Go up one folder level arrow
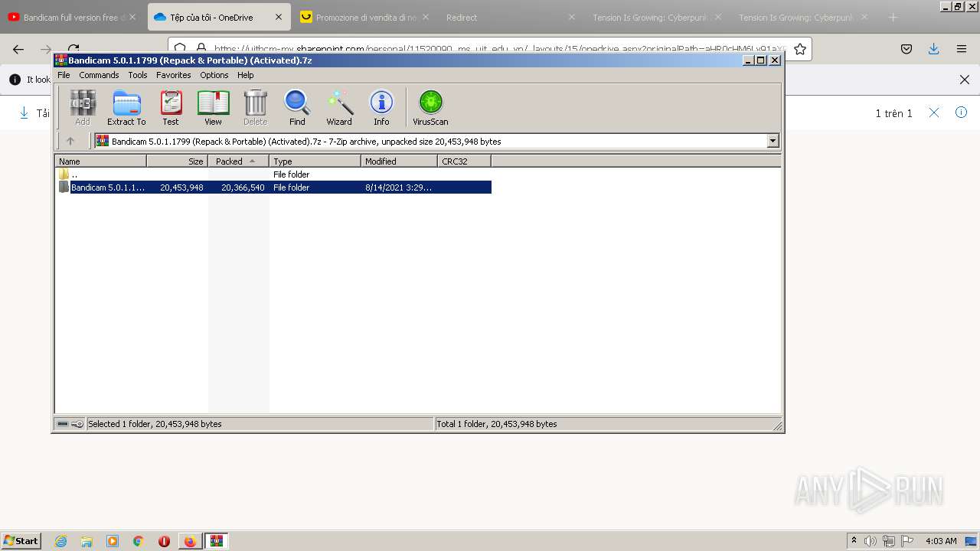This screenshot has height=551, width=980. (x=70, y=141)
